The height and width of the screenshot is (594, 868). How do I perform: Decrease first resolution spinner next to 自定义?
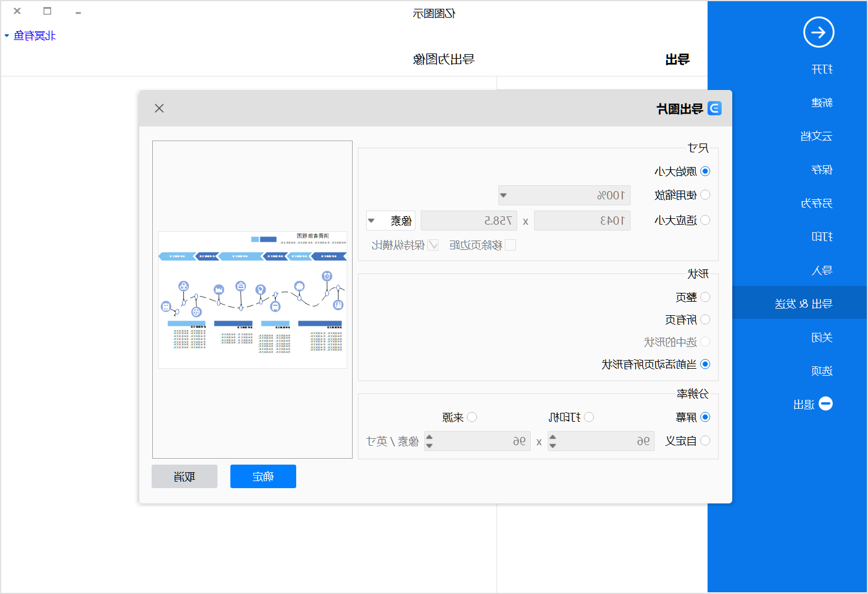[x=552, y=446]
